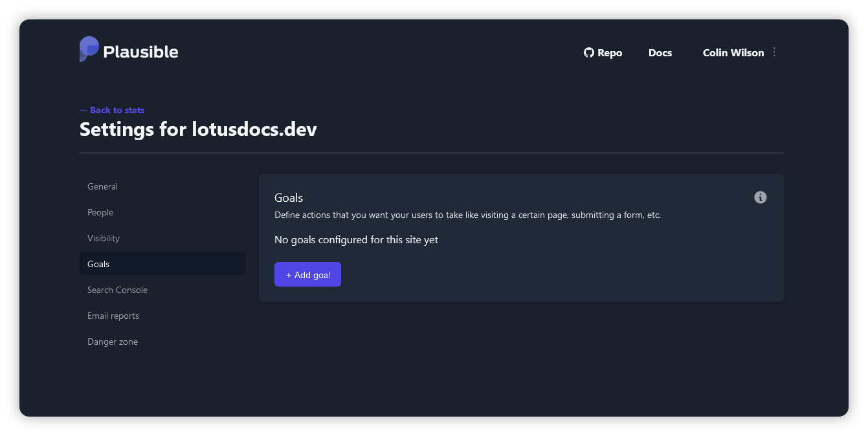Click the No goals configured message

point(356,240)
